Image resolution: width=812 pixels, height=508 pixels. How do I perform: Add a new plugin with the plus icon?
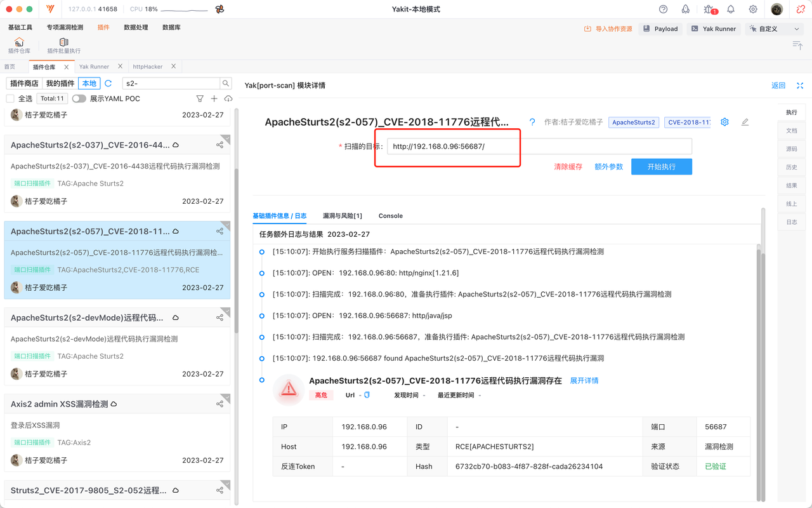pyautogui.click(x=214, y=98)
